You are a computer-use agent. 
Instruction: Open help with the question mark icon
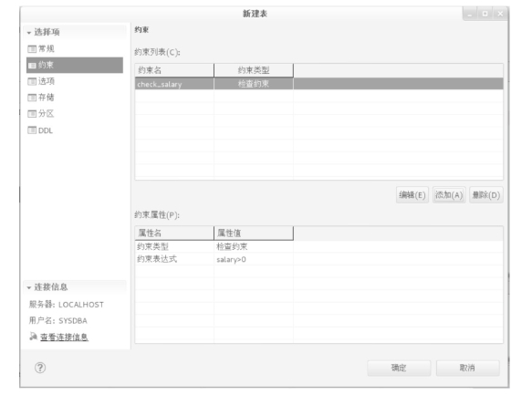40,368
